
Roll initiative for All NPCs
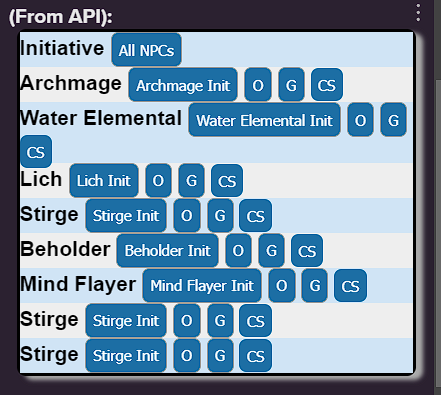146,50
